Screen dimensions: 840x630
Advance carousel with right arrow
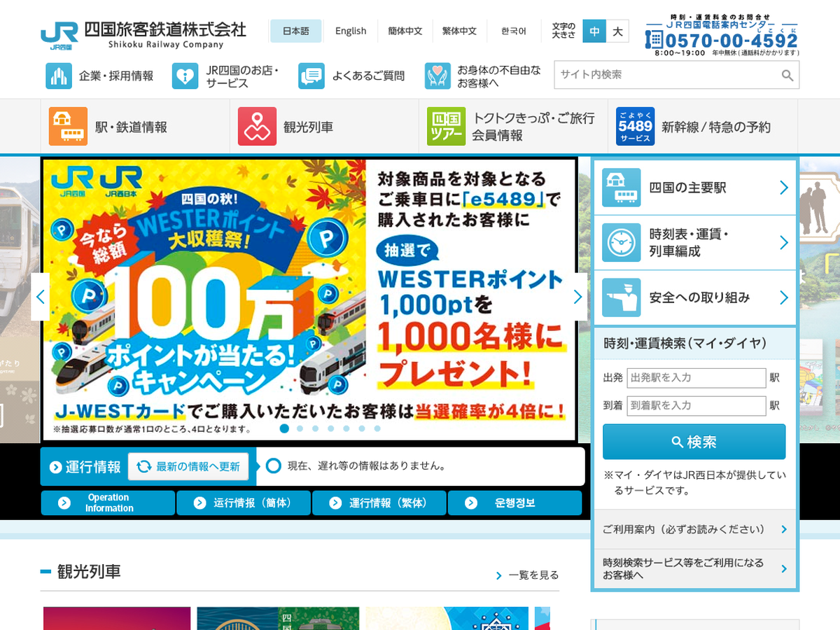pyautogui.click(x=577, y=297)
